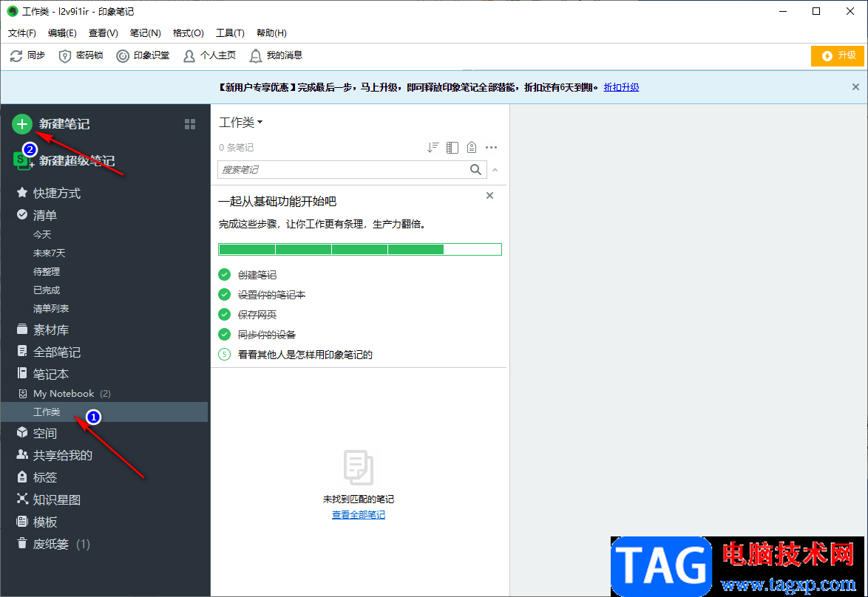868x597 pixels.
Task: Click the note list view layout icon
Action: pyautogui.click(x=452, y=147)
